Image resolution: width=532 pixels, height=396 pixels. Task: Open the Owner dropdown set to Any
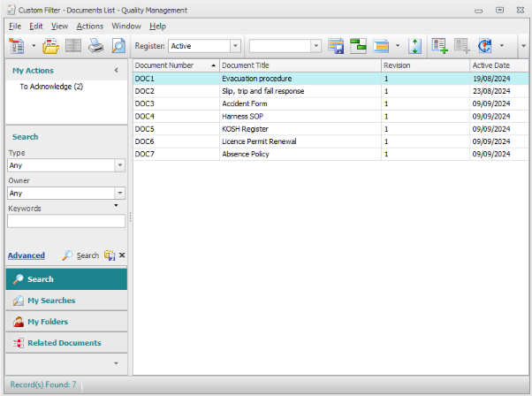[120, 193]
